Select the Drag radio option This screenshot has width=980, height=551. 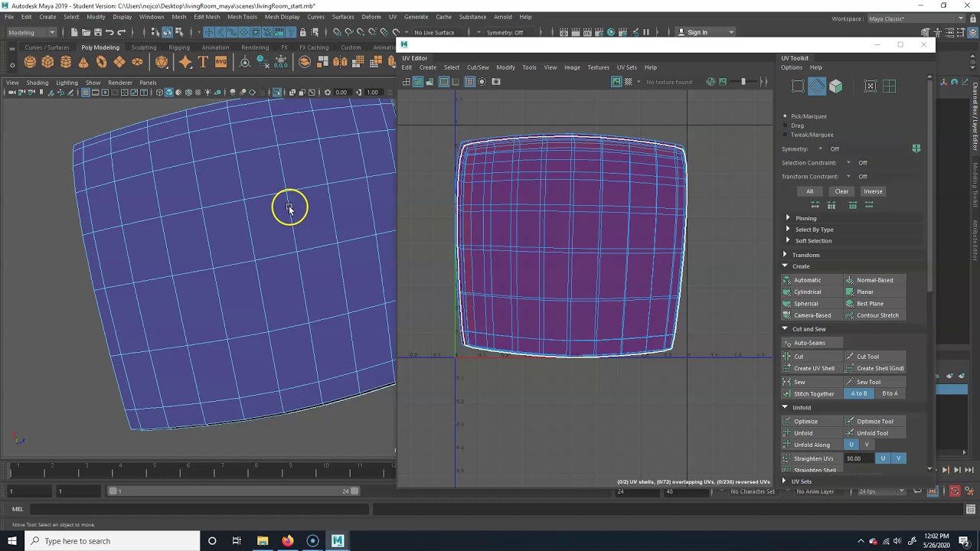[786, 126]
